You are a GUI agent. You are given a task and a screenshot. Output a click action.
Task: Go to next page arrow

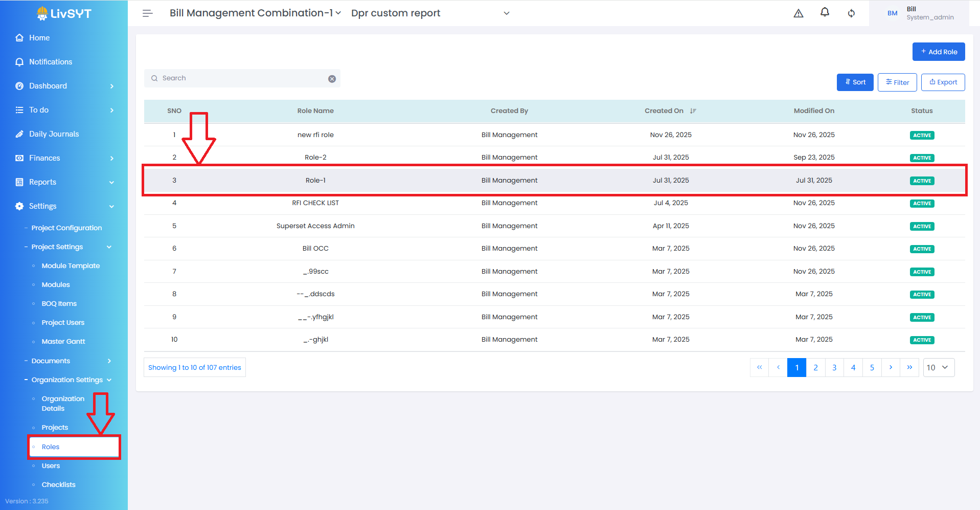coord(891,367)
